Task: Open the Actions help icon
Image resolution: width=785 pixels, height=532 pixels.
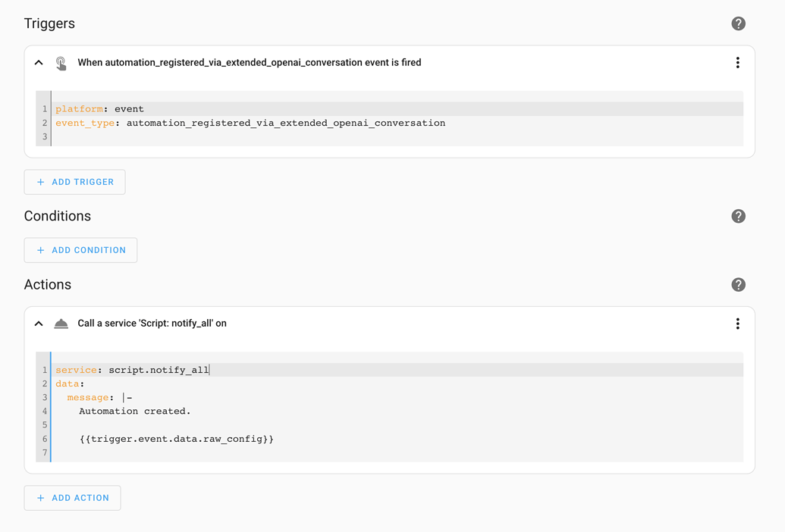Action: pyautogui.click(x=738, y=284)
